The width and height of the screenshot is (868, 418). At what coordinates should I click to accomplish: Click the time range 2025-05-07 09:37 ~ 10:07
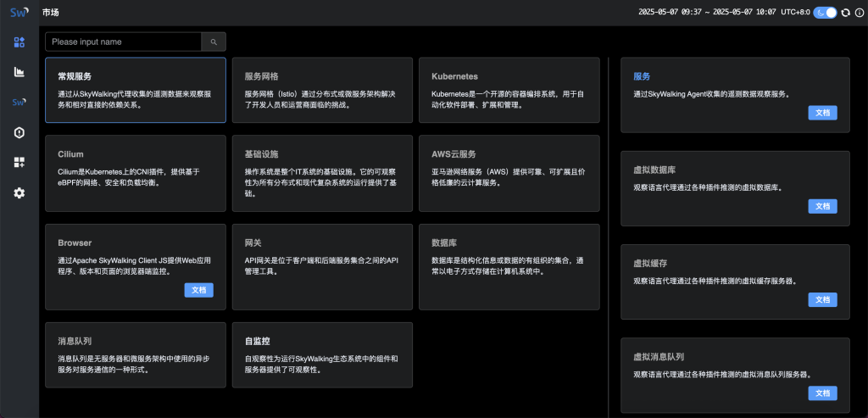pos(708,12)
